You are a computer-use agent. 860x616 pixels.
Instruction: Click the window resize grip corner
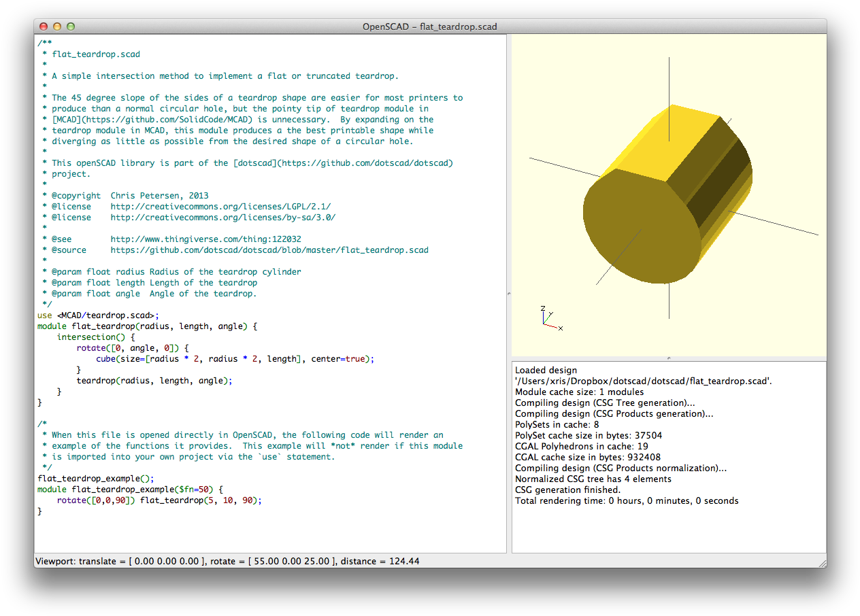tap(821, 562)
